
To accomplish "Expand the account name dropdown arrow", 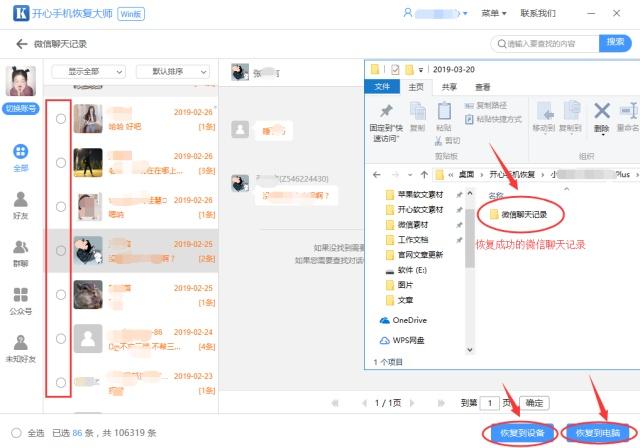I will coord(465,14).
